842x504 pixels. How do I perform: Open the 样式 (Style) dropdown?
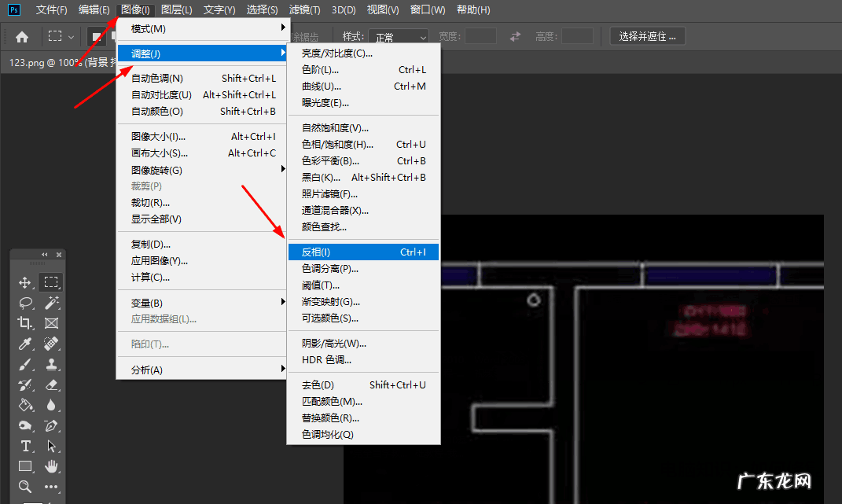(x=399, y=37)
